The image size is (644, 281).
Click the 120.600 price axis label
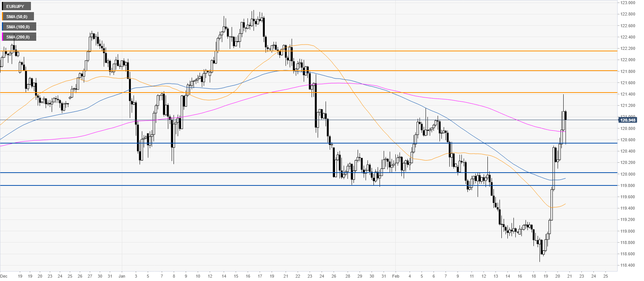click(x=628, y=140)
